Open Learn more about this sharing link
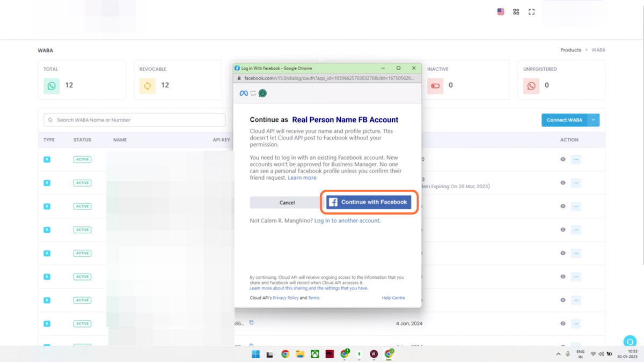 [309, 288]
